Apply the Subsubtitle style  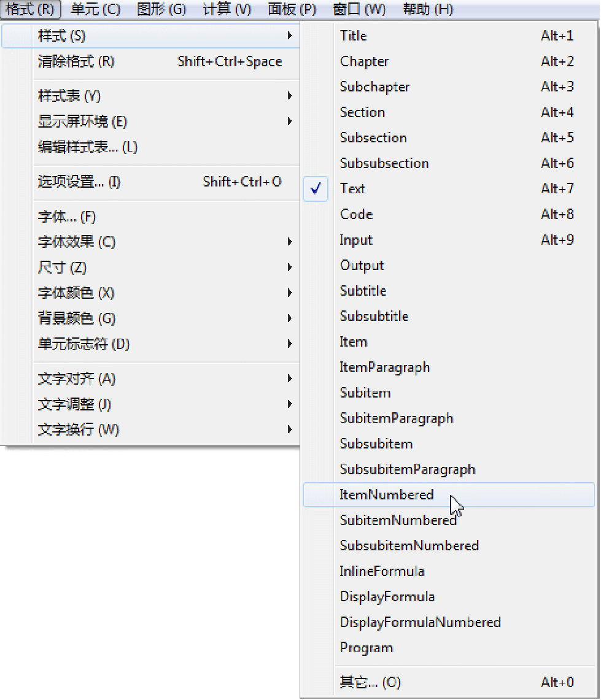pyautogui.click(x=449, y=316)
